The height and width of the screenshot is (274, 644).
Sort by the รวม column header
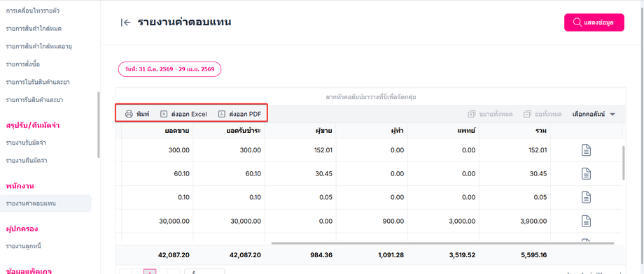click(x=514, y=131)
